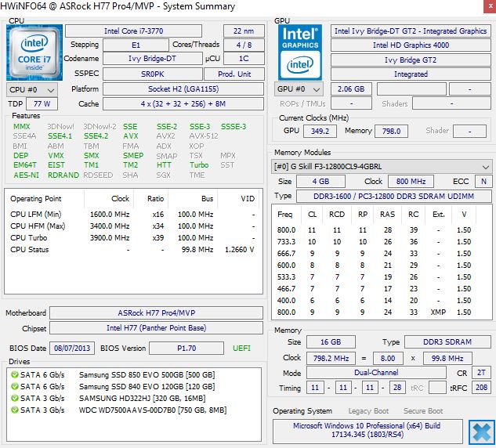The image size is (496, 448).
Task: Click the Intel Graphics GPU logo
Action: click(300, 52)
